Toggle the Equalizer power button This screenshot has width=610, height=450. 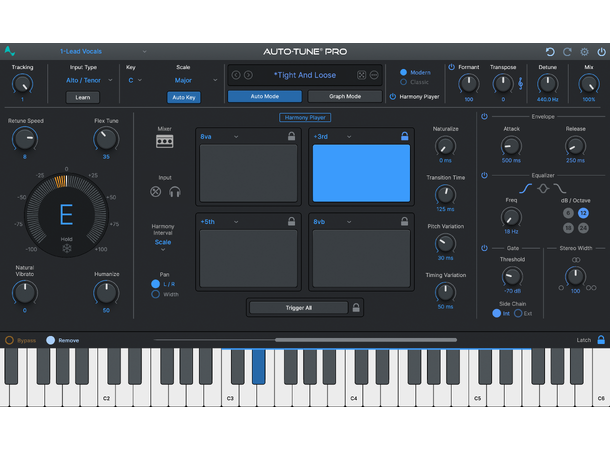484,175
